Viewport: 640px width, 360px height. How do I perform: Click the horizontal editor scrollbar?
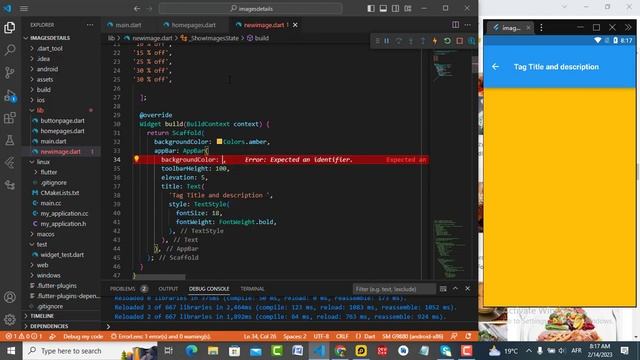[159, 277]
